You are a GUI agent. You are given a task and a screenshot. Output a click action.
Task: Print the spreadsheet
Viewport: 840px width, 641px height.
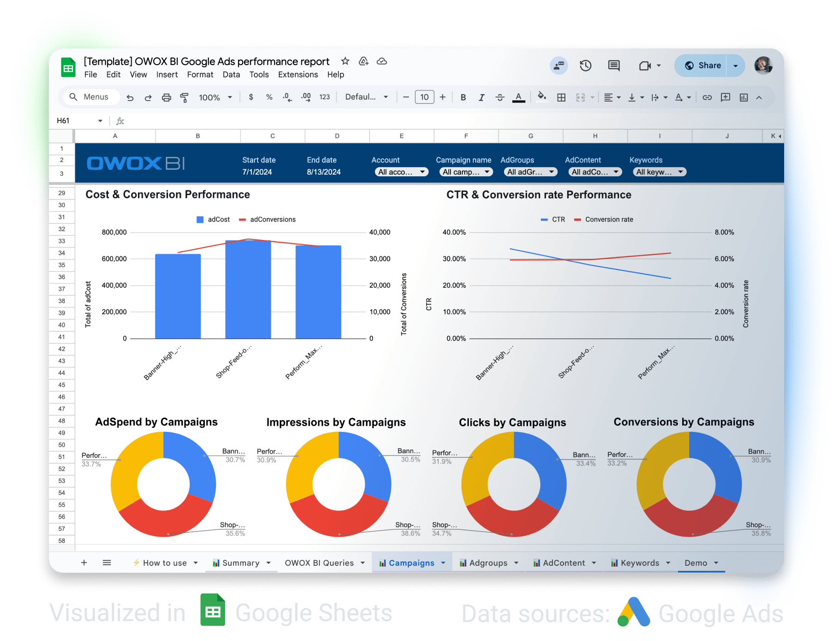pos(167,97)
